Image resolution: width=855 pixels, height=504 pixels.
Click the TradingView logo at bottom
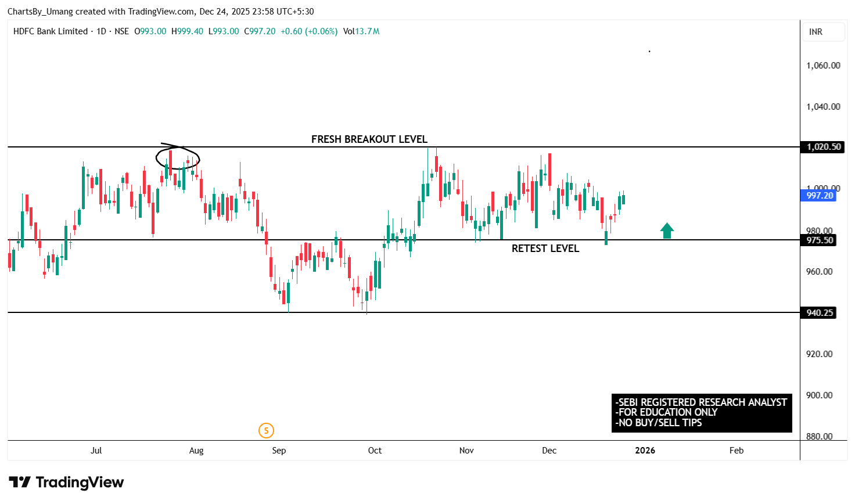66,483
